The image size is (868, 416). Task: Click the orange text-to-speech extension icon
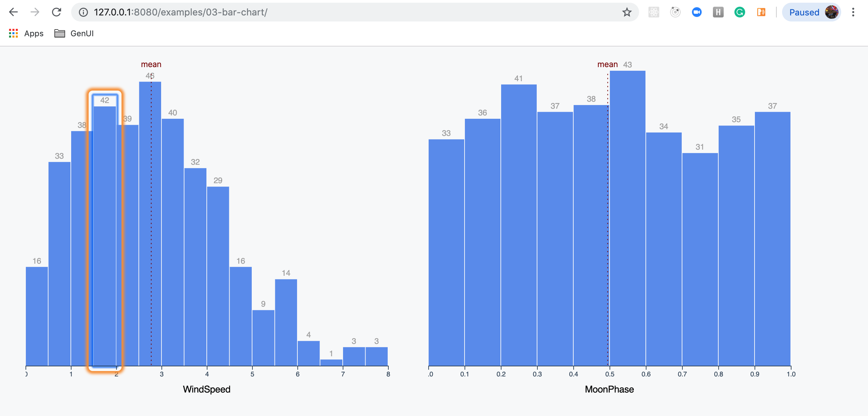click(x=761, y=12)
